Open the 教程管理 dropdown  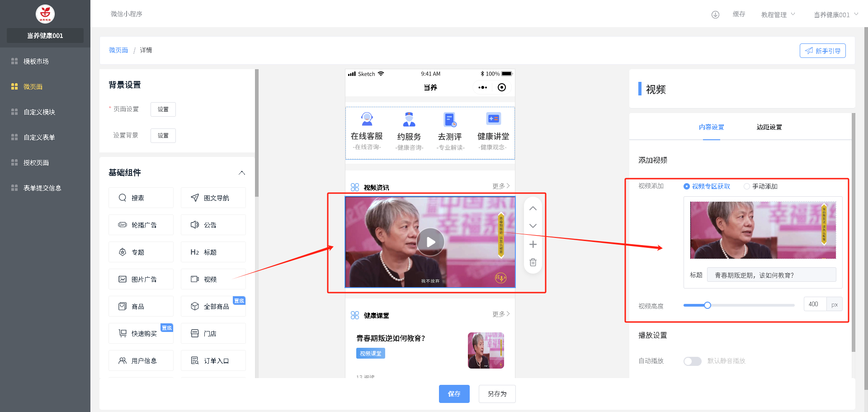[778, 14]
